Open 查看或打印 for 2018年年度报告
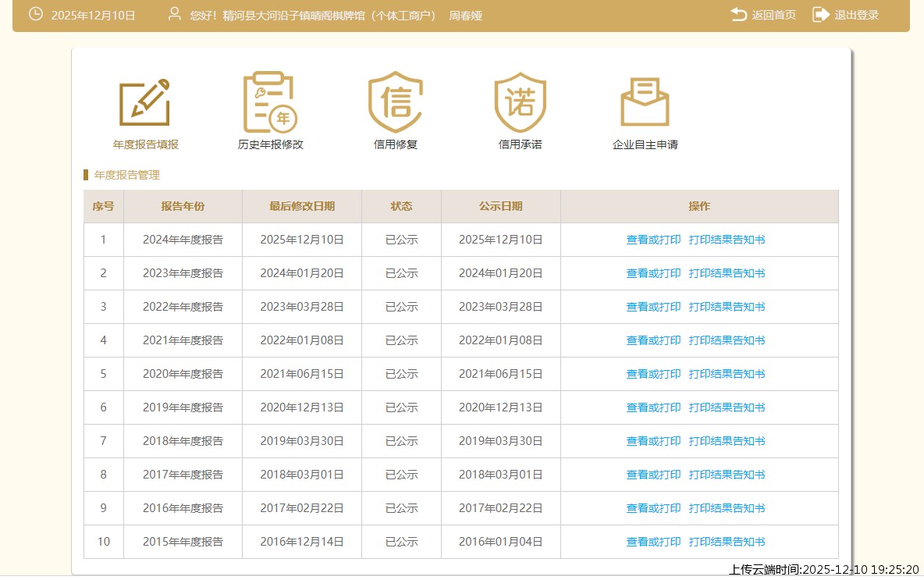The width and height of the screenshot is (924, 580). [653, 441]
